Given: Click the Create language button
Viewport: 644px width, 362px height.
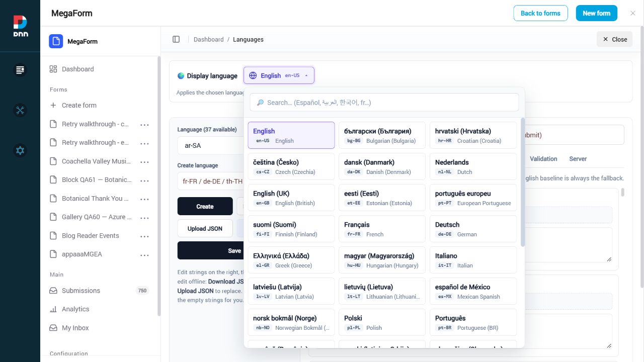Looking at the screenshot, I should (205, 206).
